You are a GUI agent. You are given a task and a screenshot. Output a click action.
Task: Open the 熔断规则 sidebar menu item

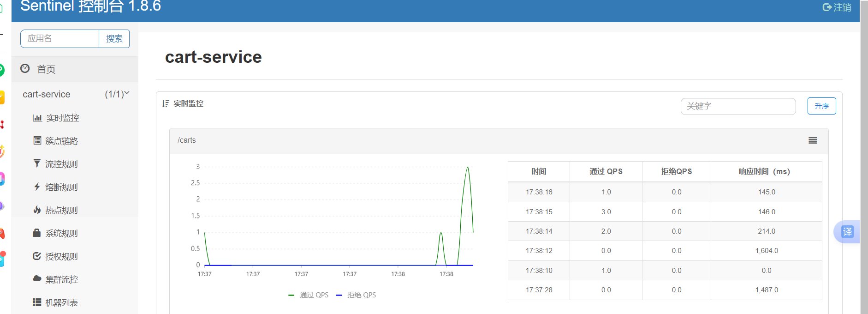[x=75, y=187]
